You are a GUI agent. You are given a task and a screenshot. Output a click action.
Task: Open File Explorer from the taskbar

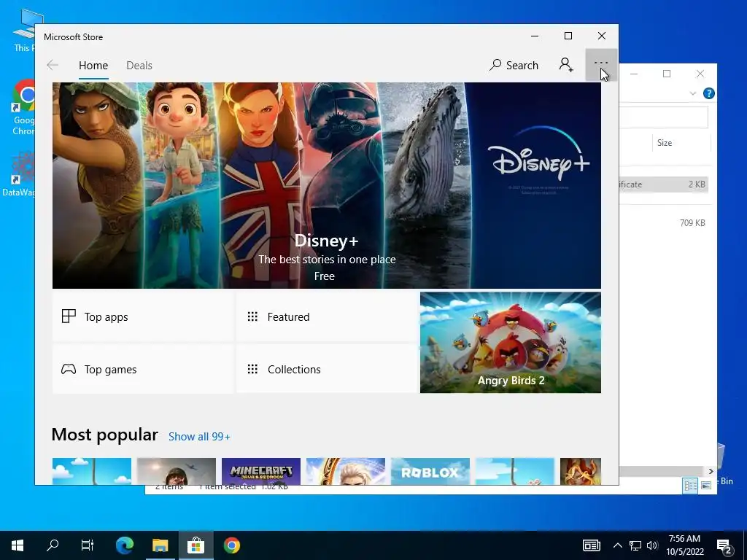pyautogui.click(x=160, y=545)
